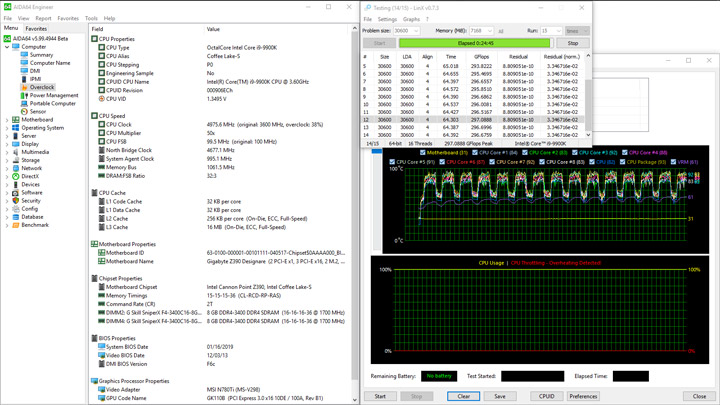Collapse the Computer tree node

(x=7, y=47)
